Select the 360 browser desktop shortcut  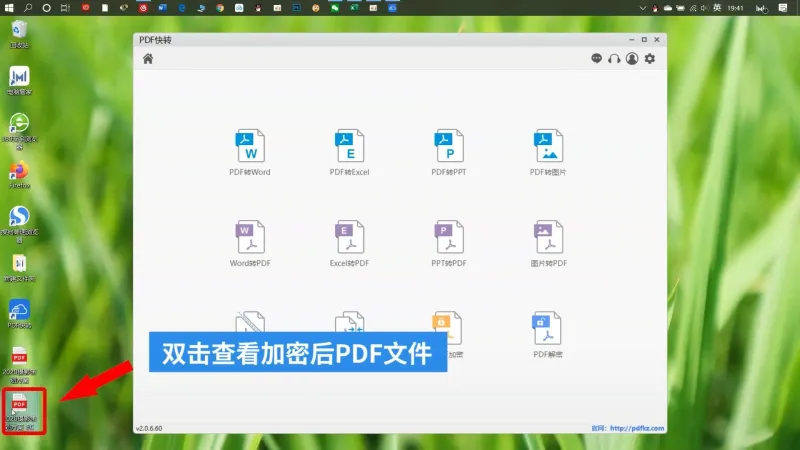[19, 131]
